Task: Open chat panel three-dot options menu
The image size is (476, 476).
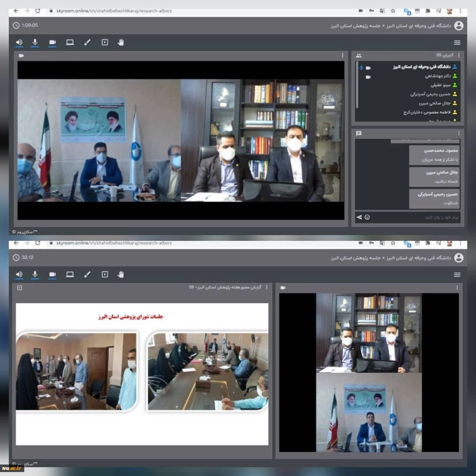Action: pyautogui.click(x=459, y=133)
